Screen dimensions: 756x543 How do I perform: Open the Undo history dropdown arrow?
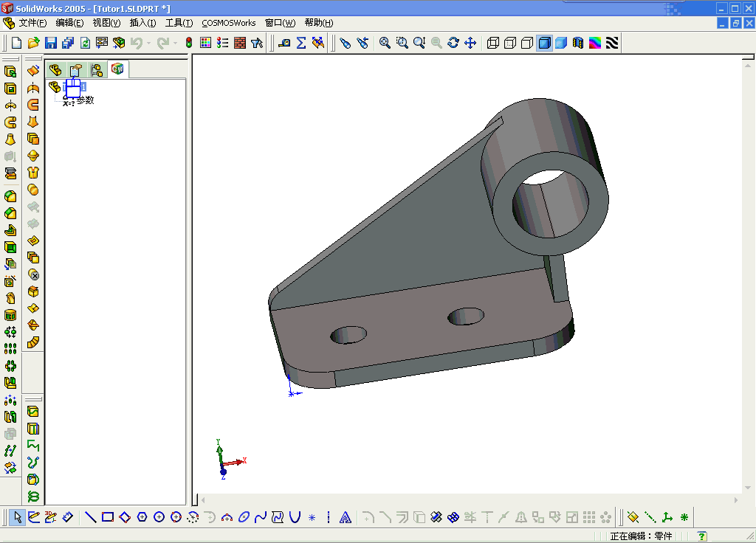click(148, 44)
